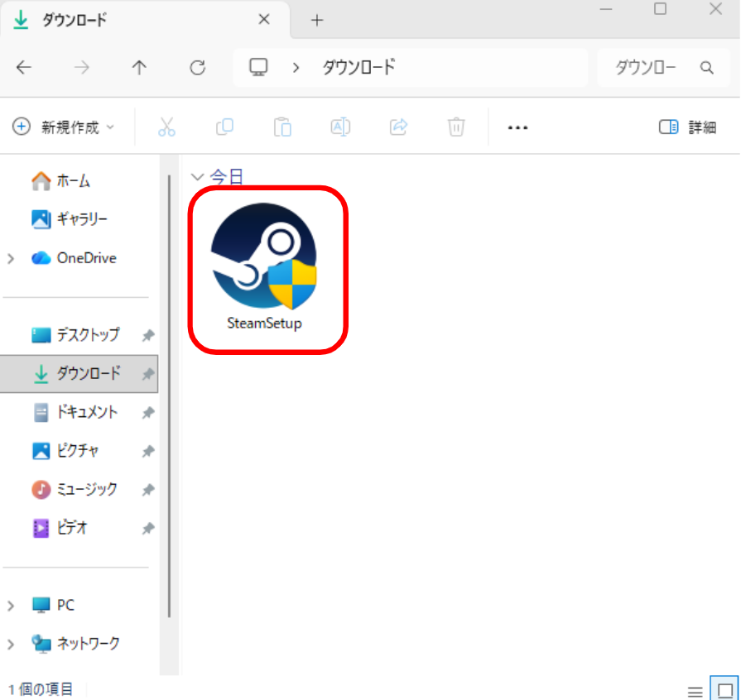
Task: Unpin ダウンロード via its pin icon
Action: [x=148, y=374]
